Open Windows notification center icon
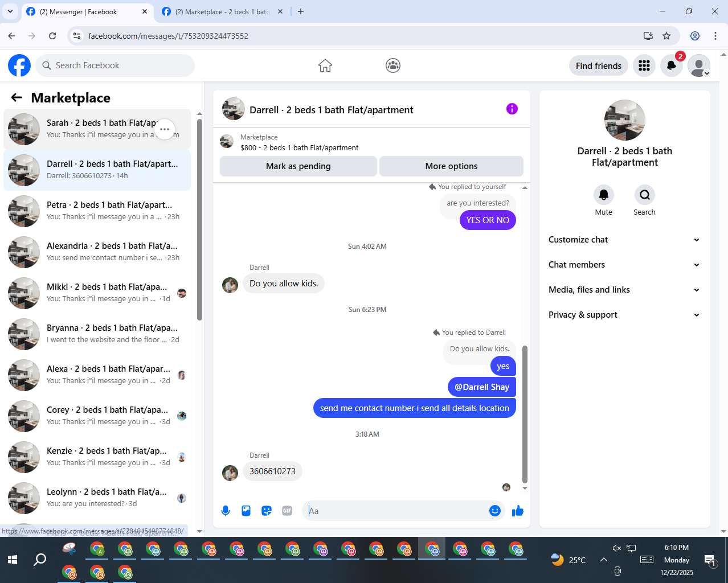 pos(710,561)
